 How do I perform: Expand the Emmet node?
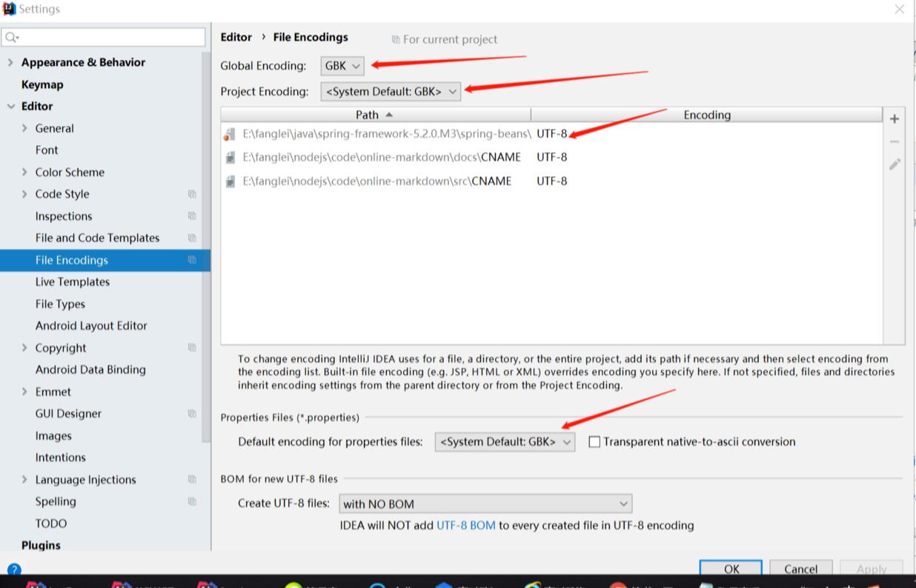[x=24, y=392]
